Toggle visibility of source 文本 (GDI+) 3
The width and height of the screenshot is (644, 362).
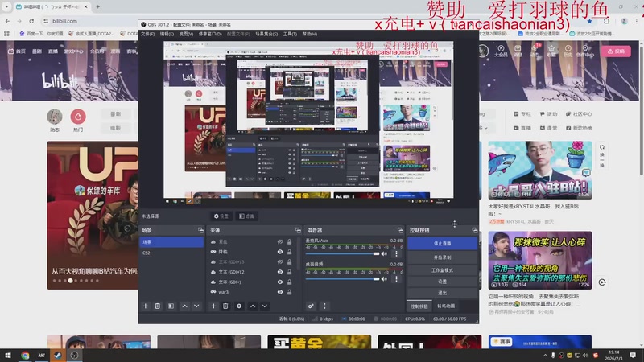click(279, 262)
